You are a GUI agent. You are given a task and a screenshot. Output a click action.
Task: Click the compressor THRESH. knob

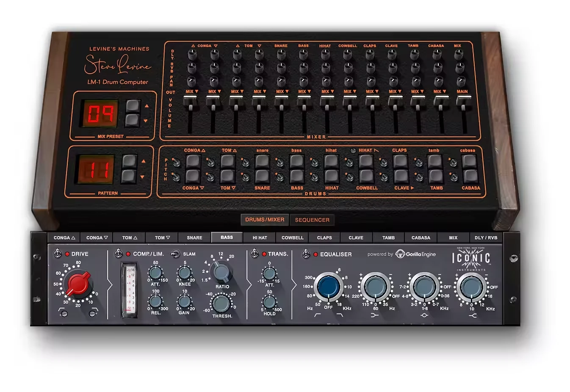pyautogui.click(x=221, y=304)
